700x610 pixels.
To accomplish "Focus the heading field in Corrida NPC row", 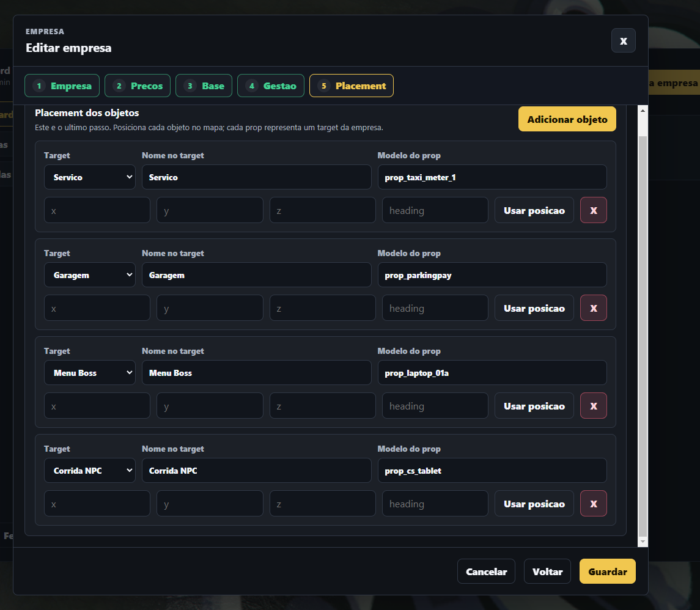I will pyautogui.click(x=435, y=504).
